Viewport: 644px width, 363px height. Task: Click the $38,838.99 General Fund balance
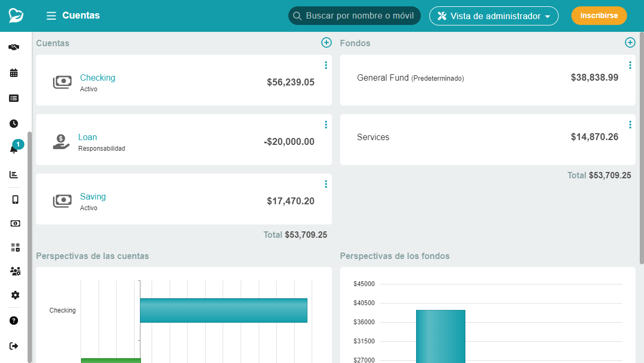coord(595,77)
